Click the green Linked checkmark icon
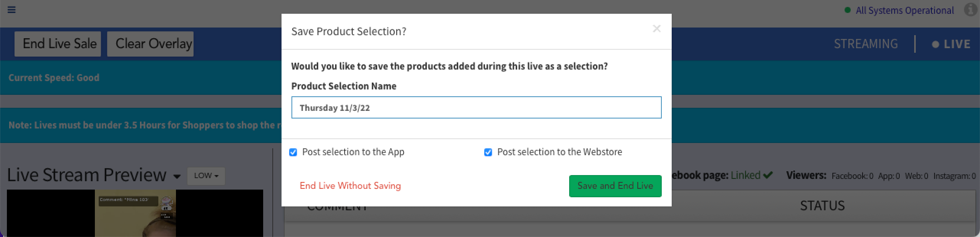 click(x=768, y=175)
